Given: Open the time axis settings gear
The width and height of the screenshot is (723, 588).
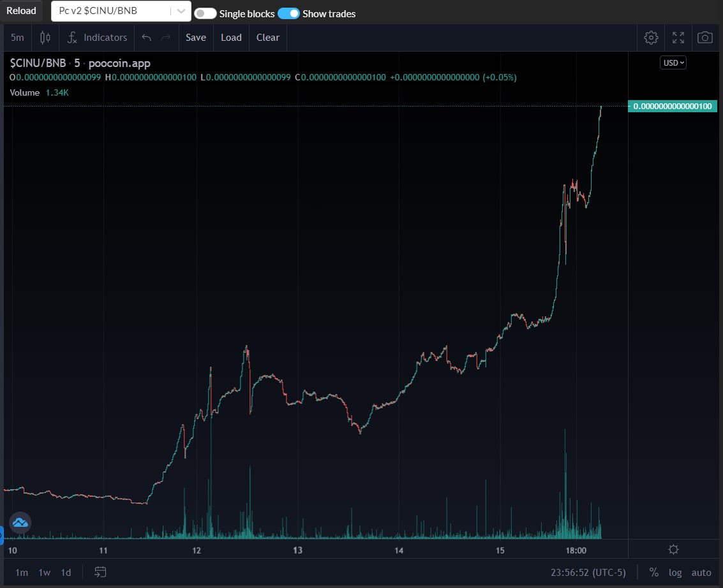Looking at the screenshot, I should point(673,549).
